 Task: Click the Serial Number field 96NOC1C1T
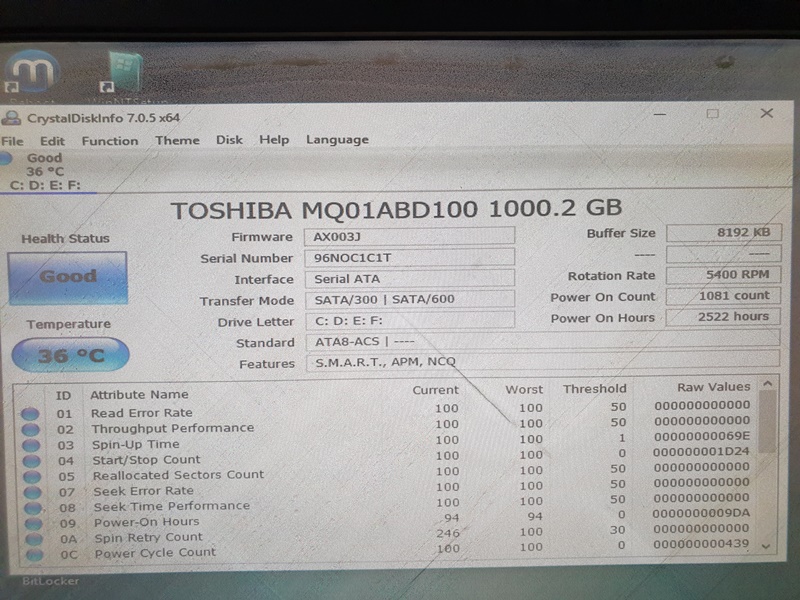coord(409,258)
